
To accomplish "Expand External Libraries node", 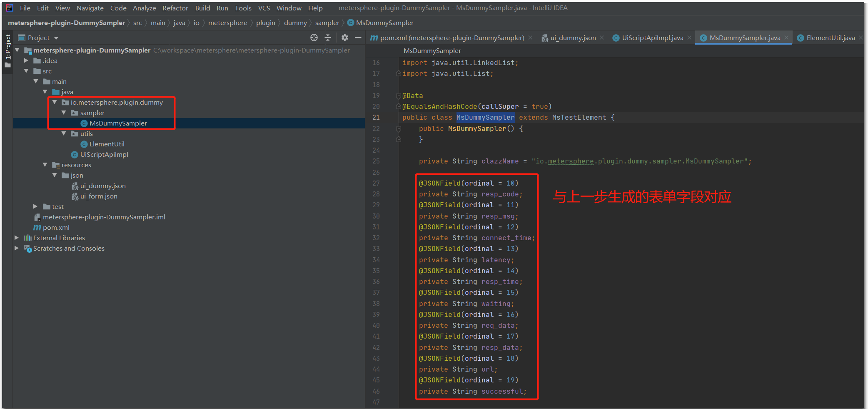I will pyautogui.click(x=17, y=238).
